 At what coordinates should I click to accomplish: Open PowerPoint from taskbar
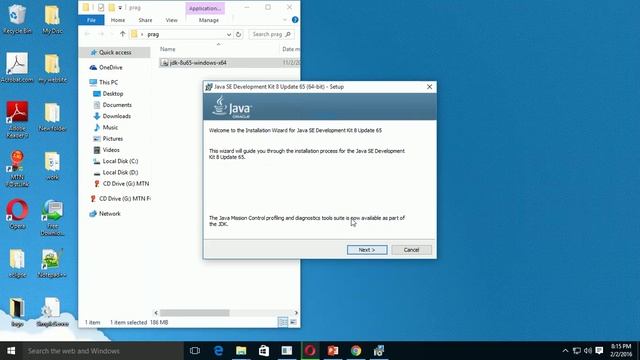coord(333,351)
